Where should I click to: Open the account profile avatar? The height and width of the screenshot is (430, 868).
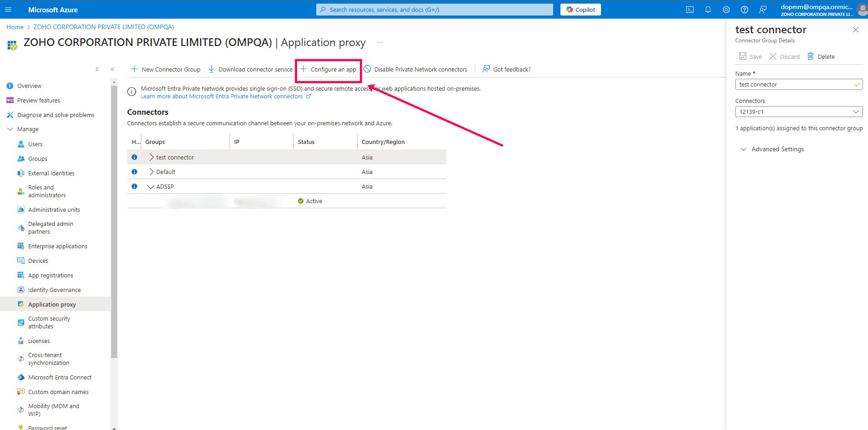862,10
